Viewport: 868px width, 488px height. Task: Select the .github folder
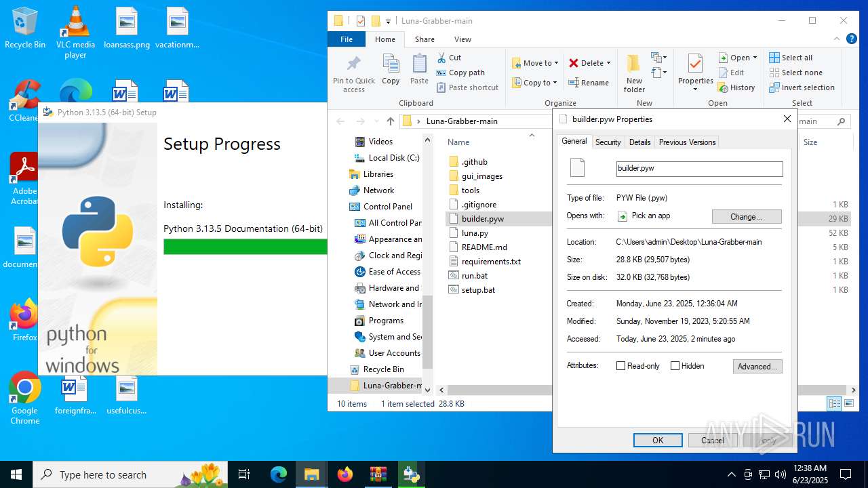(x=474, y=162)
